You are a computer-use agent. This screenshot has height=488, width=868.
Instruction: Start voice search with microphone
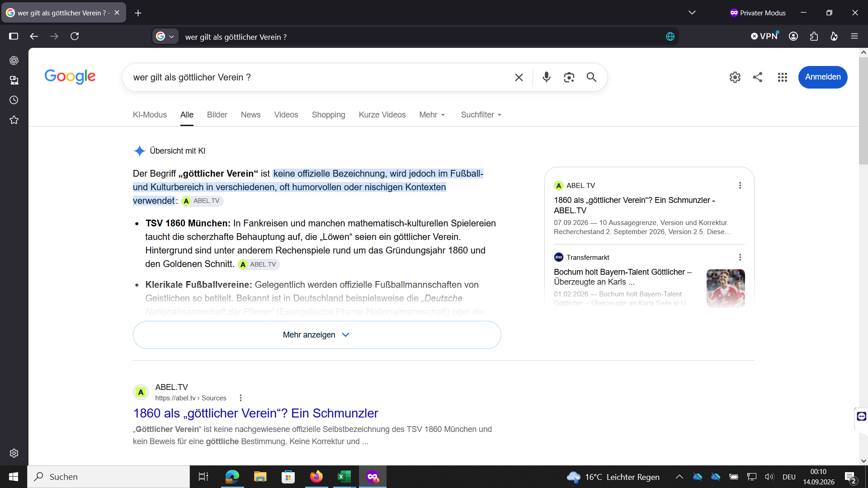tap(547, 77)
